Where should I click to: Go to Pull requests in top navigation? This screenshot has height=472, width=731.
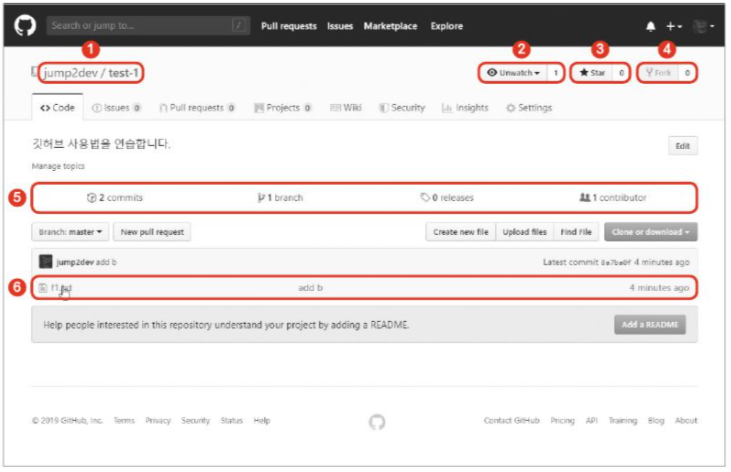click(289, 26)
